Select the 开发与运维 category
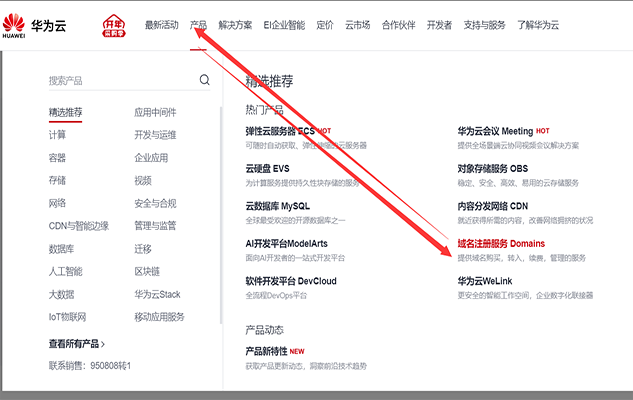Screen dimensions: 633x400 155,135
